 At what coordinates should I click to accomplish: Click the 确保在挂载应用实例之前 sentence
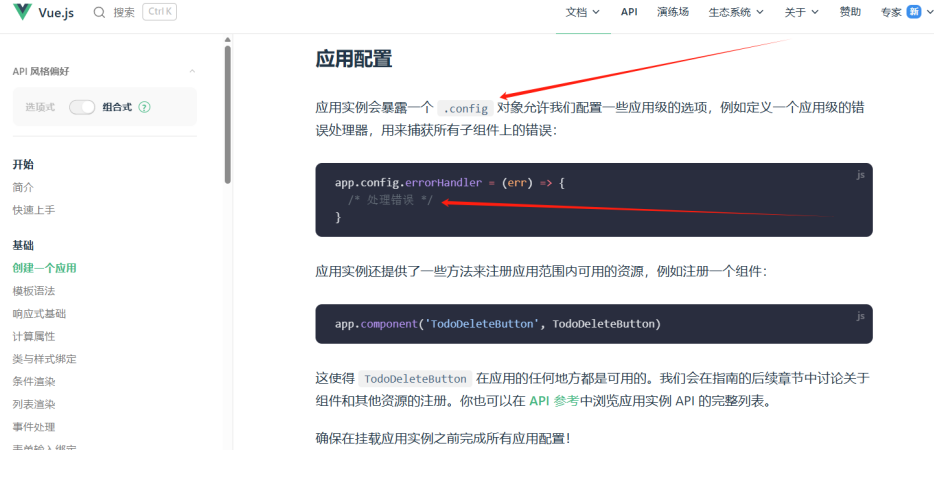(443, 439)
